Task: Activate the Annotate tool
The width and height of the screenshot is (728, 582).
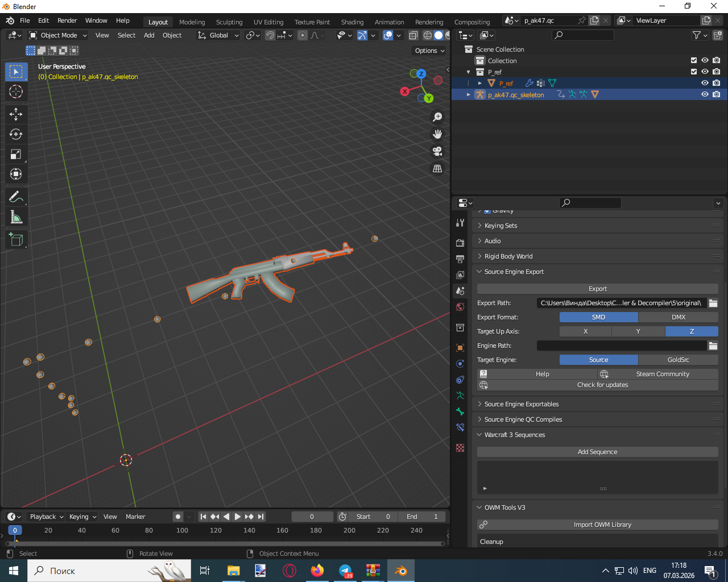Action: [16, 197]
